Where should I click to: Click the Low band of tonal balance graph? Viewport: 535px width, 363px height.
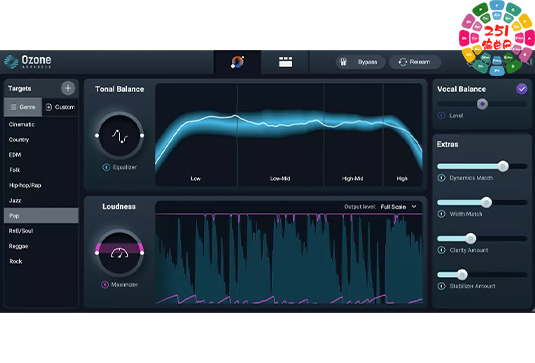[x=196, y=135]
